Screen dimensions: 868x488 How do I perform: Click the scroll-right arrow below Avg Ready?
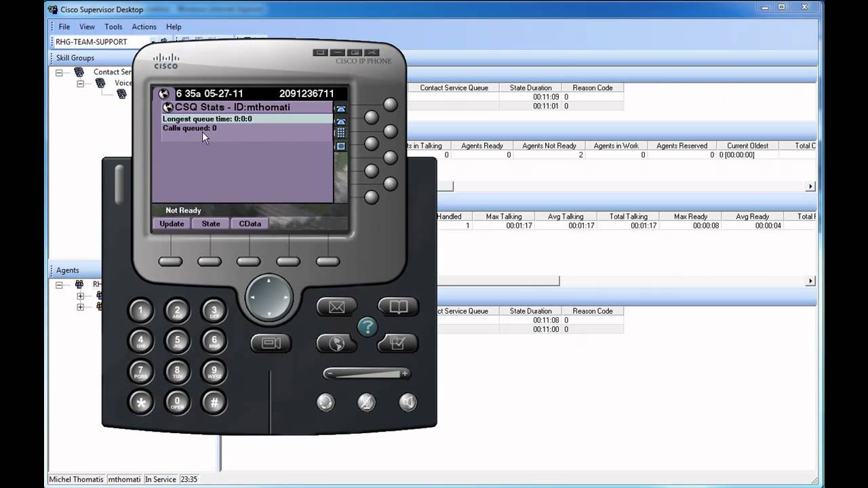(810, 281)
